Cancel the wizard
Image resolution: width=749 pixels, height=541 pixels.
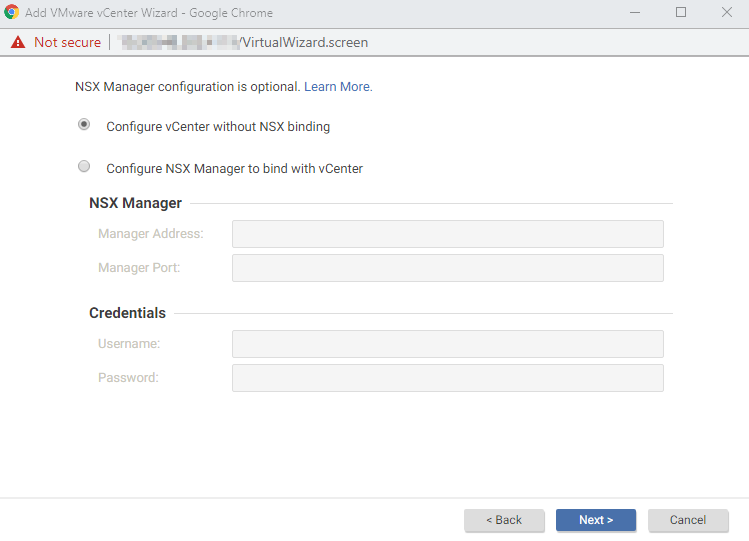coord(687,520)
